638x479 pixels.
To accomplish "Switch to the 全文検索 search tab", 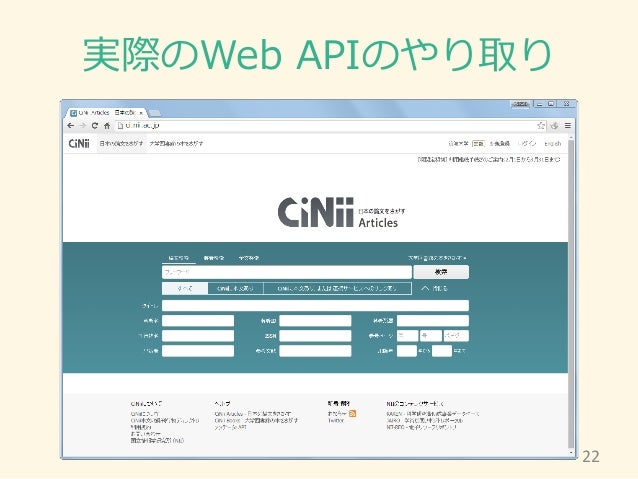I will 249,258.
